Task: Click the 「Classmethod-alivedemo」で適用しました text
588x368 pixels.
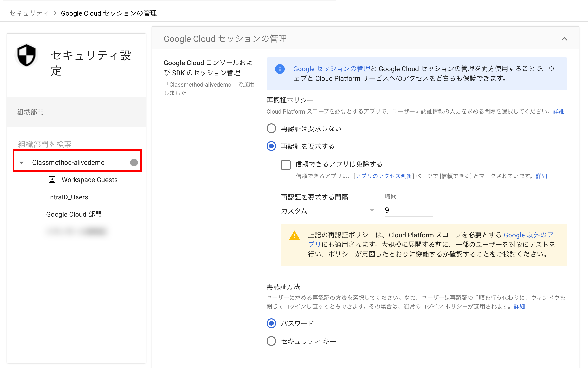Action: 209,89
